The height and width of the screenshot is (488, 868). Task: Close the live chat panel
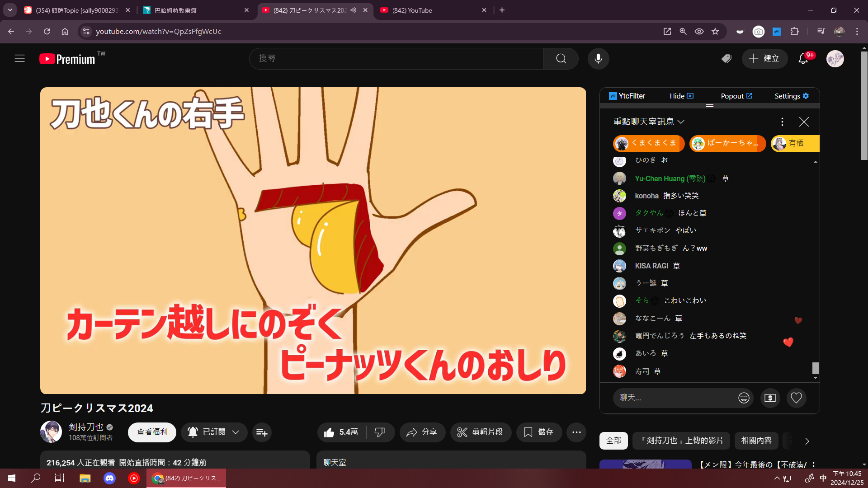coord(804,122)
